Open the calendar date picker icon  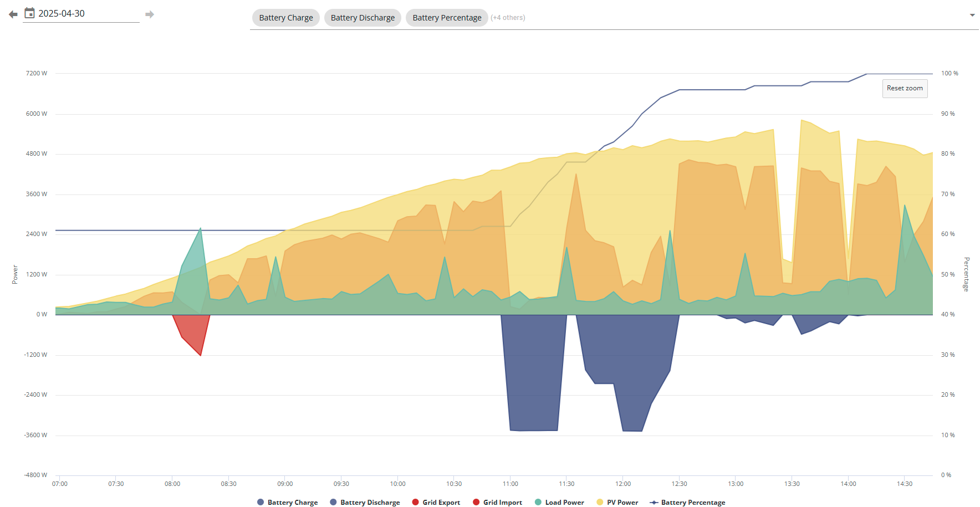point(30,13)
